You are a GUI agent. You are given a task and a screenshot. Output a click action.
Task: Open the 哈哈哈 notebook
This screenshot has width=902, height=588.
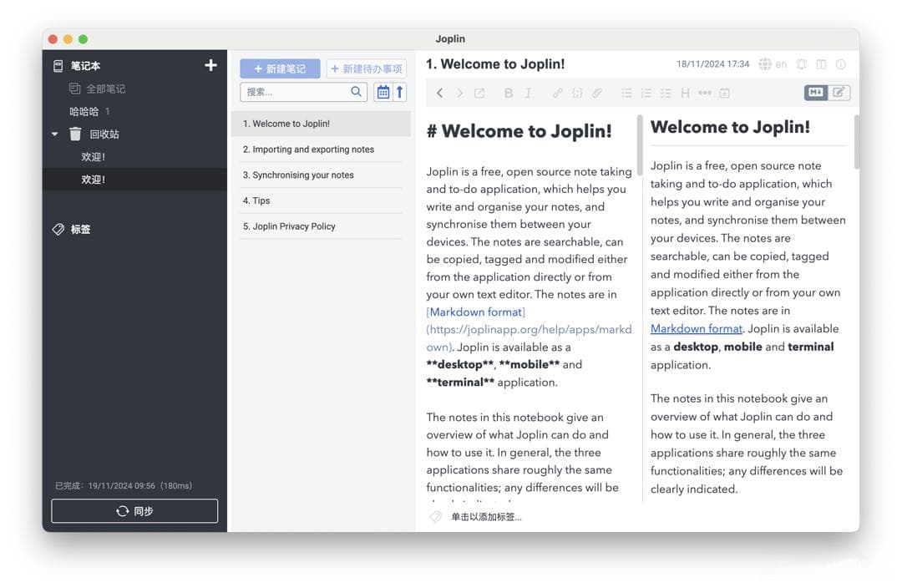tap(84, 111)
